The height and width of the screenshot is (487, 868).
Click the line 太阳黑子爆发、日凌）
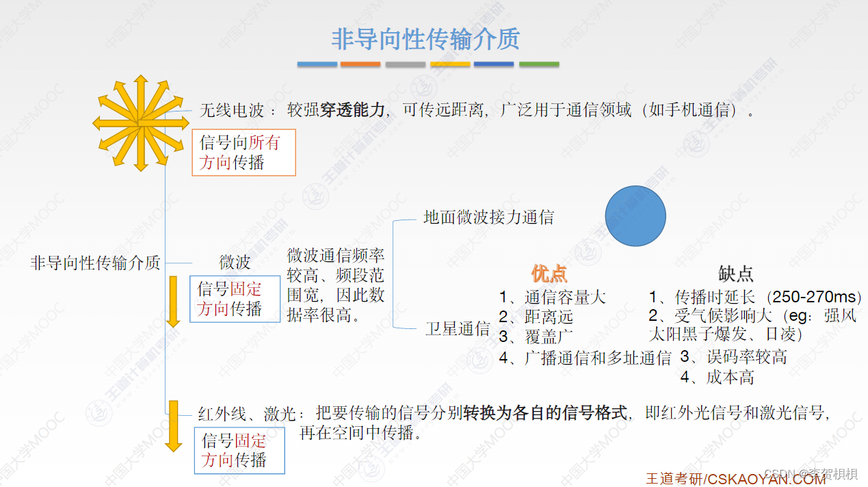726,334
